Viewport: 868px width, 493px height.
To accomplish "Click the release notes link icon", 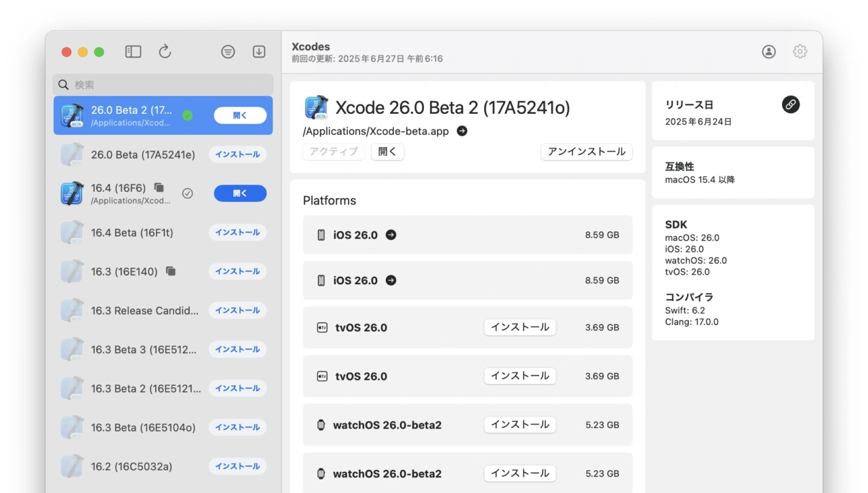I will [x=790, y=104].
